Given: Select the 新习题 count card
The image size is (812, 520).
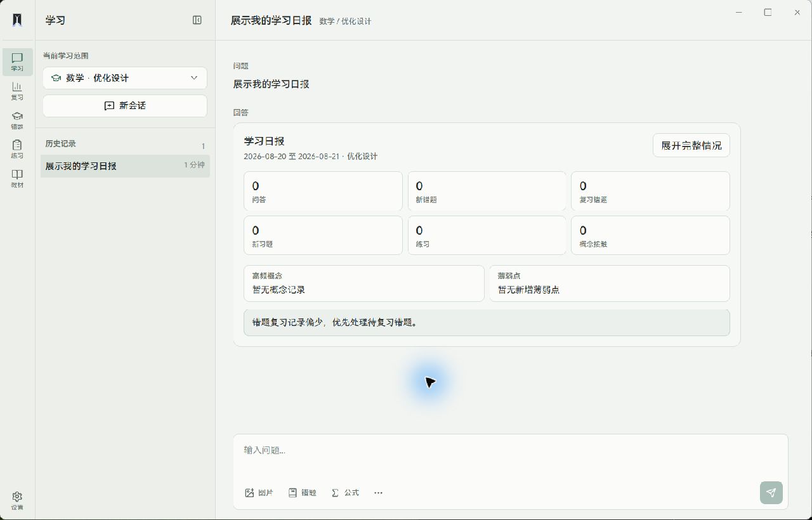Looking at the screenshot, I should (x=323, y=235).
